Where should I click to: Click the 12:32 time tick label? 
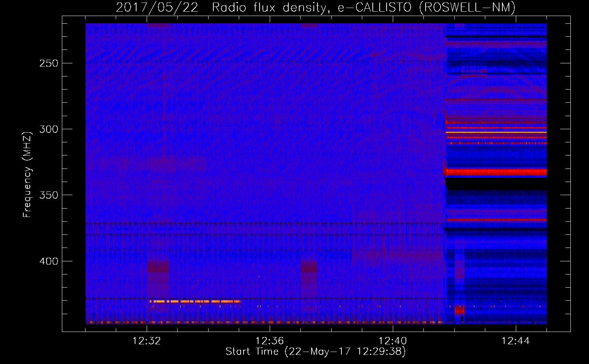(147, 341)
